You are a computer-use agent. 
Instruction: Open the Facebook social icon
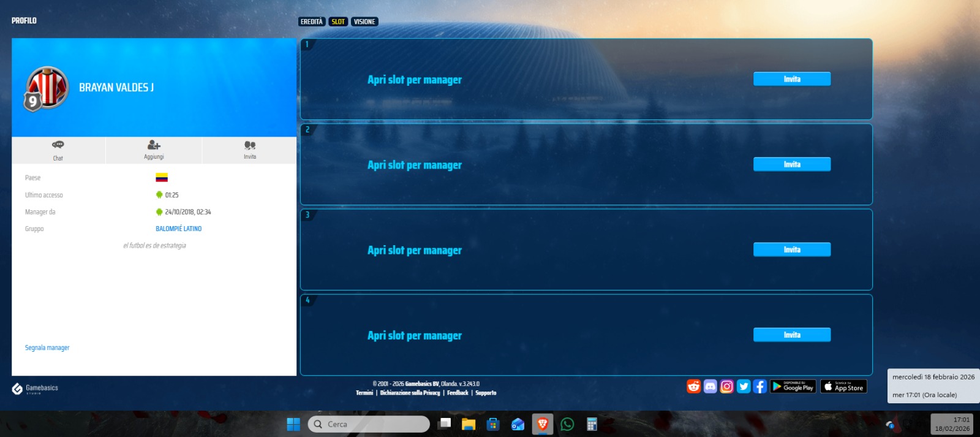click(x=759, y=386)
